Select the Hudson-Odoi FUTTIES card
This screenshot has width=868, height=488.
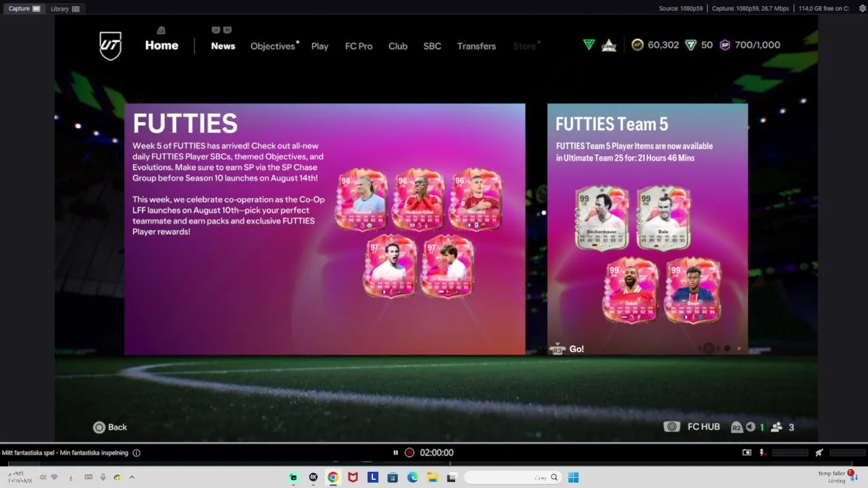point(419,200)
